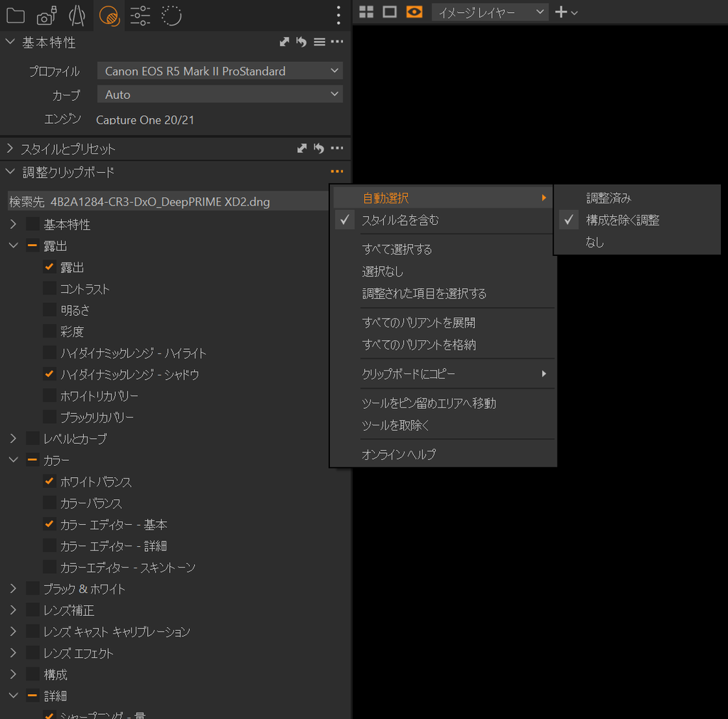Choose すべて選択する from the context menu
Screen dimensions: 728x719
[x=397, y=250]
